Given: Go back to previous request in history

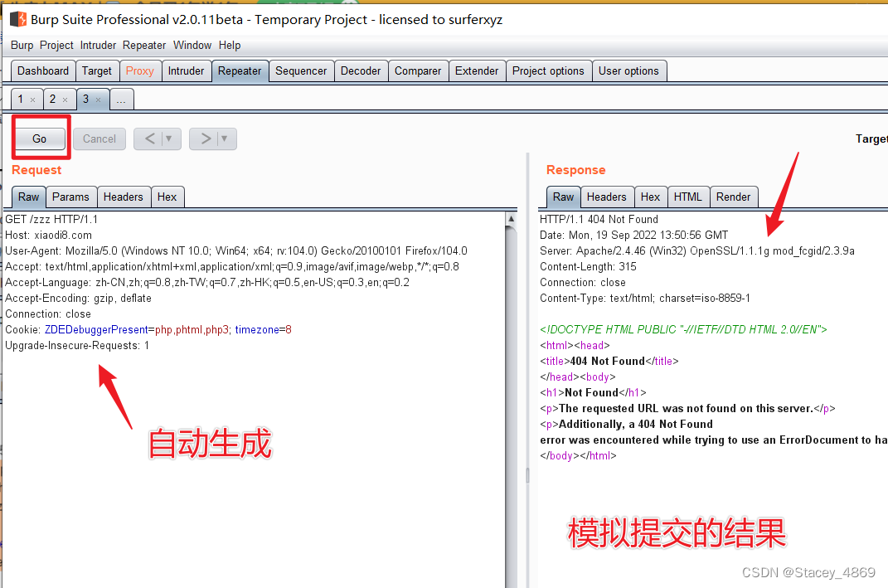Looking at the screenshot, I should [149, 138].
